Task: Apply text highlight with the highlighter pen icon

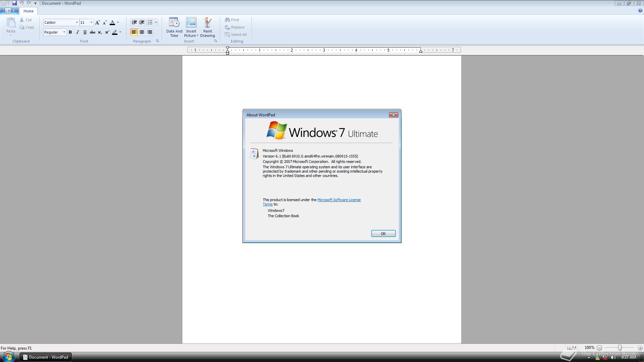Action: coord(115,32)
